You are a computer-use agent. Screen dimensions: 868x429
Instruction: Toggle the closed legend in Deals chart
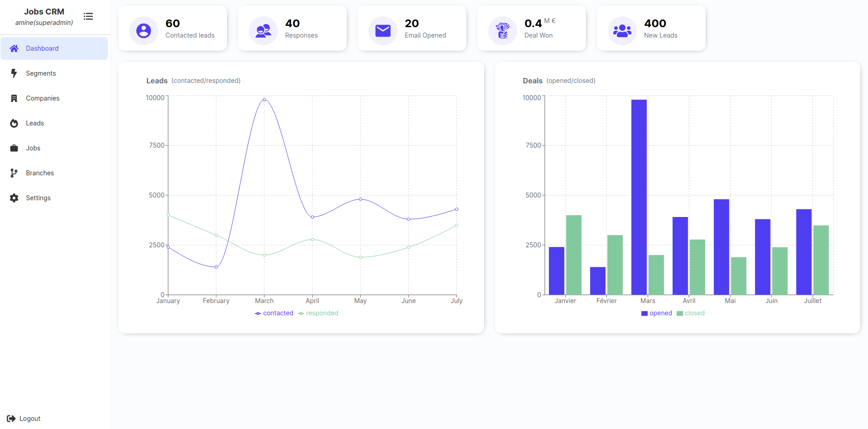pyautogui.click(x=690, y=313)
